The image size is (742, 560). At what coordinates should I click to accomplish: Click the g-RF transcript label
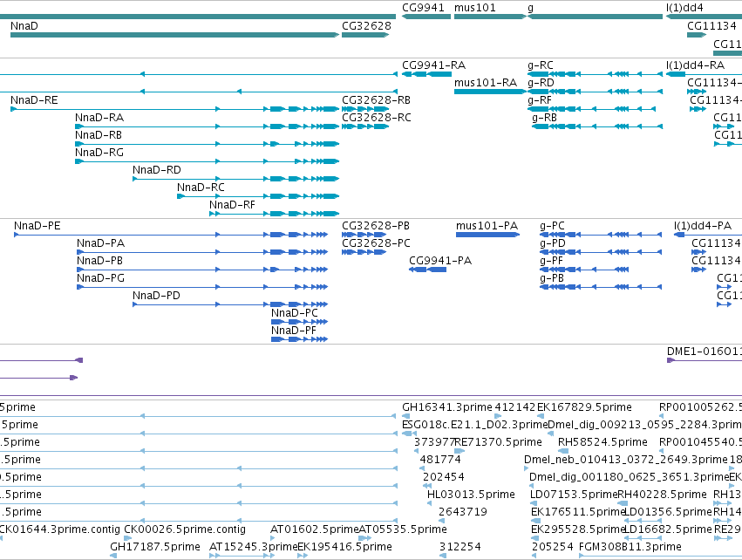point(540,100)
